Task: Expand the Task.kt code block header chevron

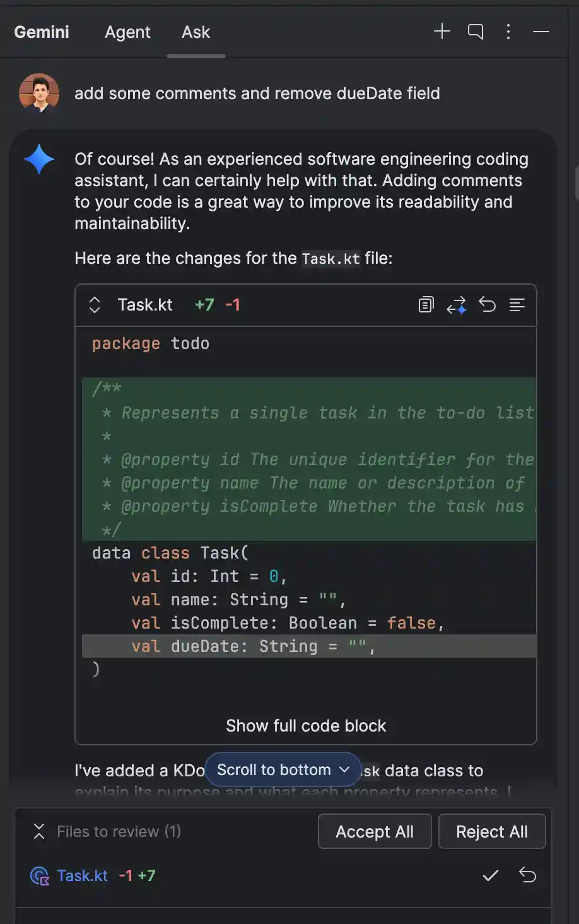Action: tap(93, 305)
